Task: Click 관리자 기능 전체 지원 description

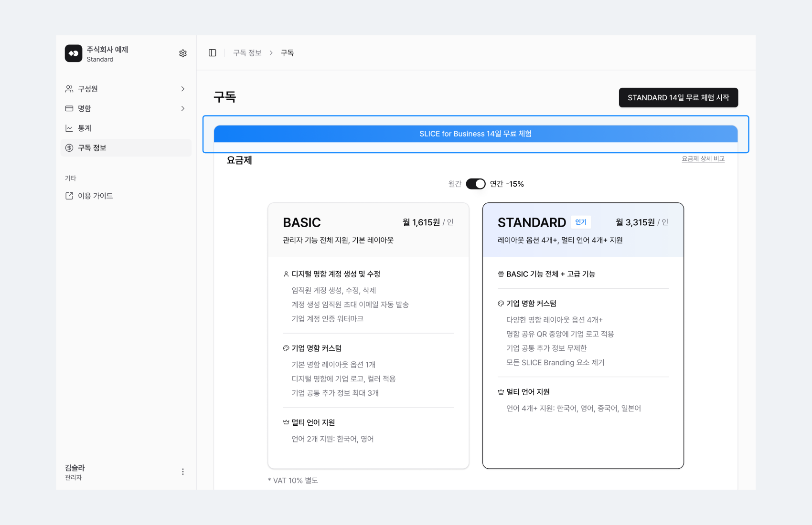Action: [338, 240]
